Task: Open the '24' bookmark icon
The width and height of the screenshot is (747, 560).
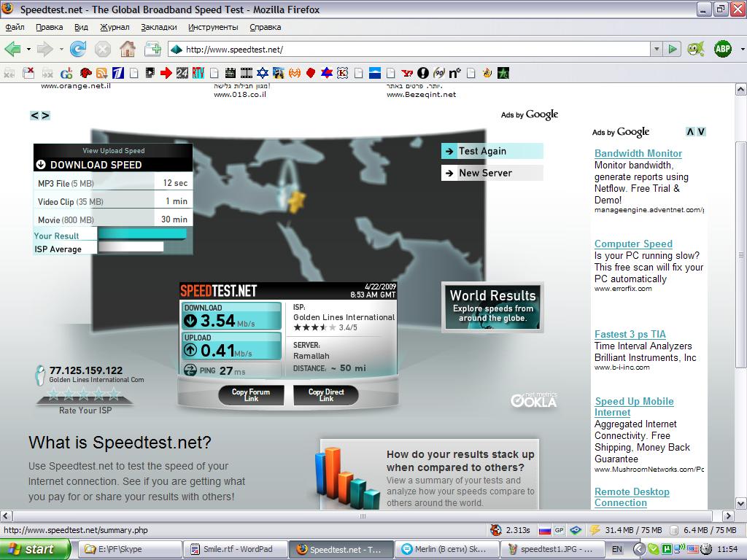Action: pos(182,73)
